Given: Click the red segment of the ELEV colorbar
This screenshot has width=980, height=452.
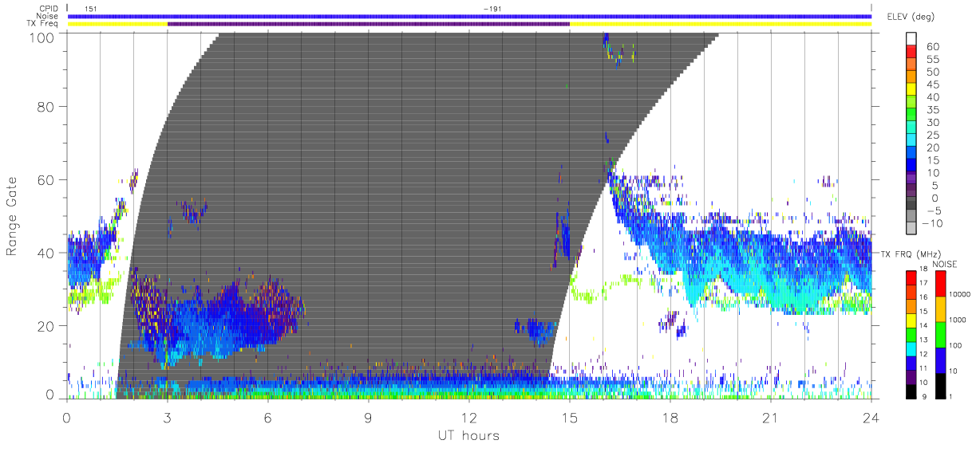Looking at the screenshot, I should tap(913, 53).
